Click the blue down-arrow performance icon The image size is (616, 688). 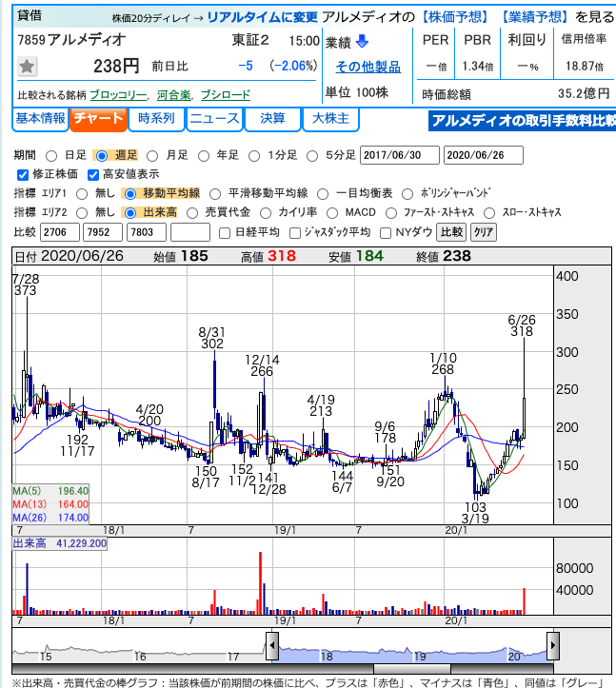coord(362,41)
